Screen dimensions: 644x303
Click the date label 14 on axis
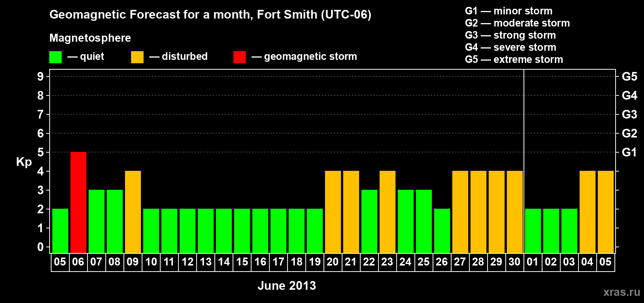point(224,262)
